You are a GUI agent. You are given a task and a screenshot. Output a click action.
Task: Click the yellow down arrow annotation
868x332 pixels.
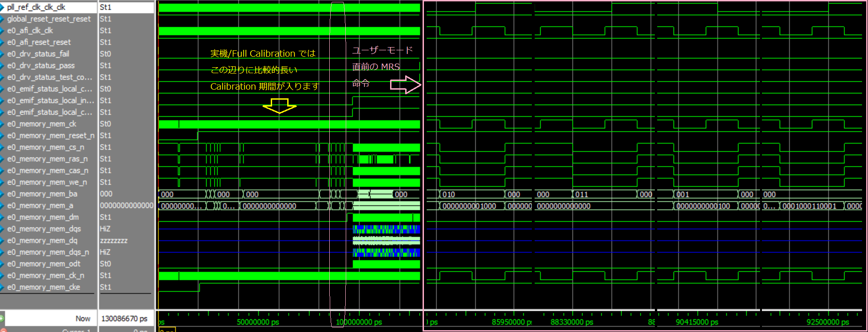[279, 106]
